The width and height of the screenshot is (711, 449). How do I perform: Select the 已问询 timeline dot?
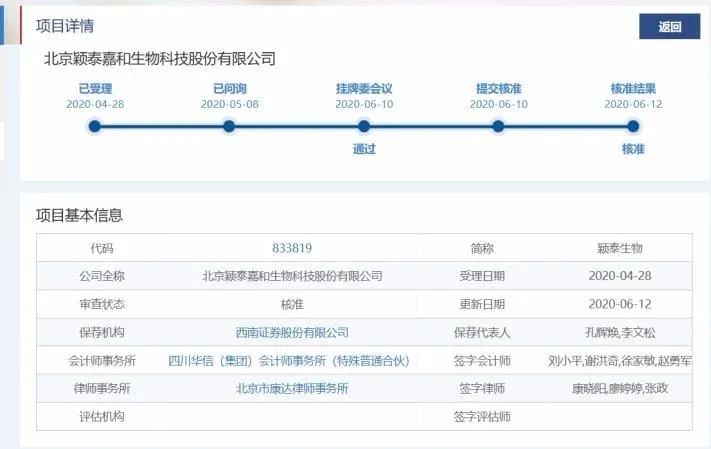(x=229, y=126)
